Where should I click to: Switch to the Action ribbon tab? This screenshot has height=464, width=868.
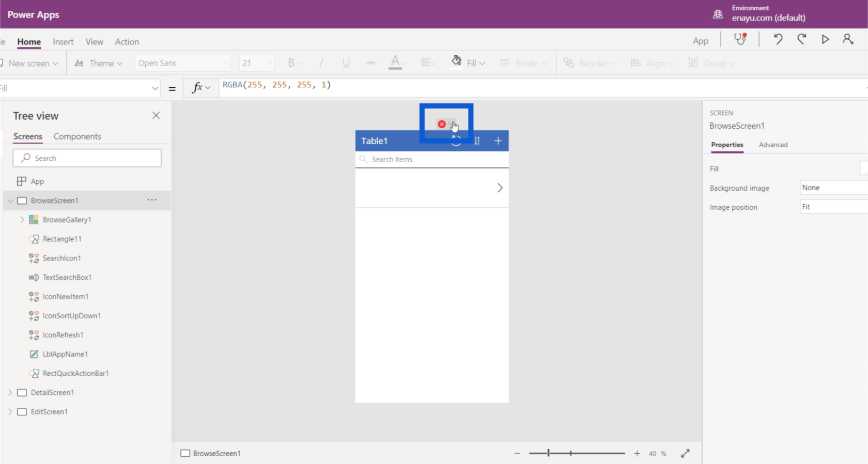[127, 42]
